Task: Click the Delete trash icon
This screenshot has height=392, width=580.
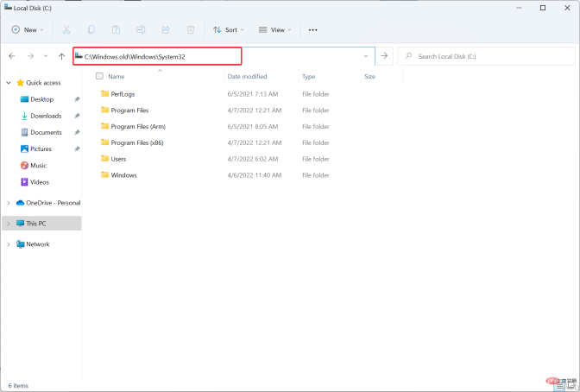Action: coord(191,30)
